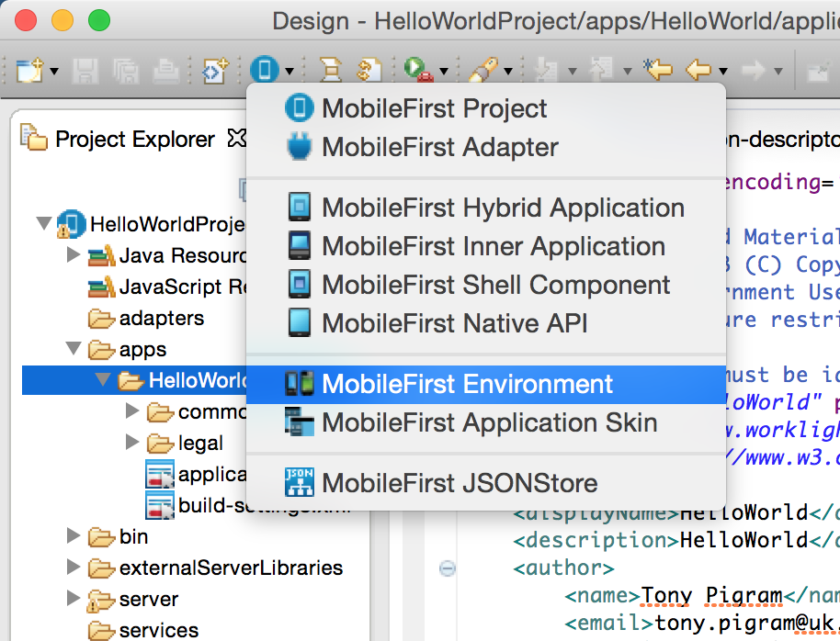
Task: Expand the server folder
Action: tap(74, 598)
